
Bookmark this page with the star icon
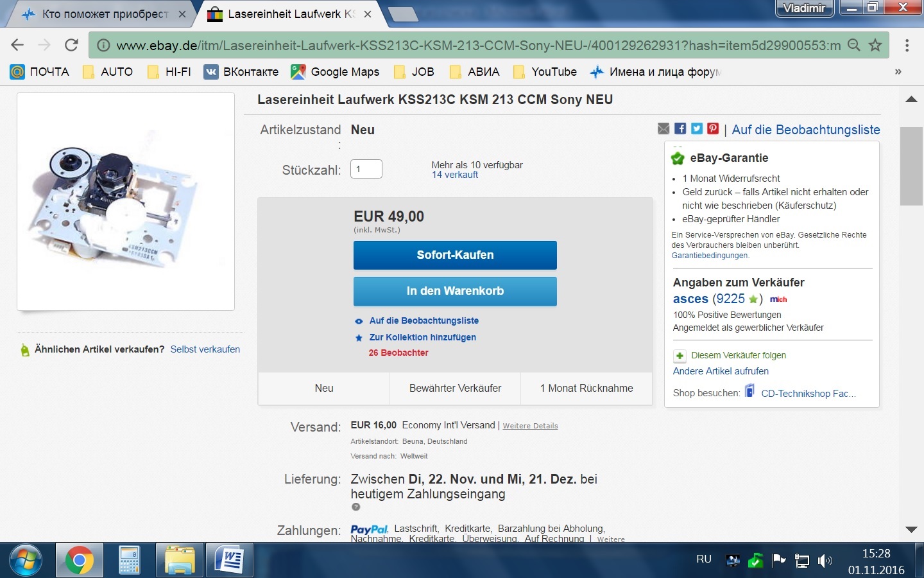click(875, 45)
